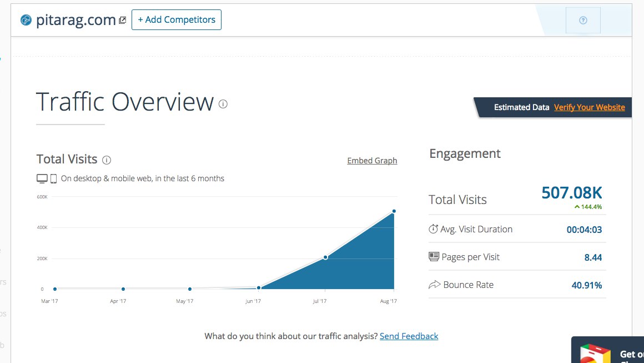This screenshot has height=363, width=644.
Task: Click info icon next to Total Visits heading
Action: coord(107,160)
